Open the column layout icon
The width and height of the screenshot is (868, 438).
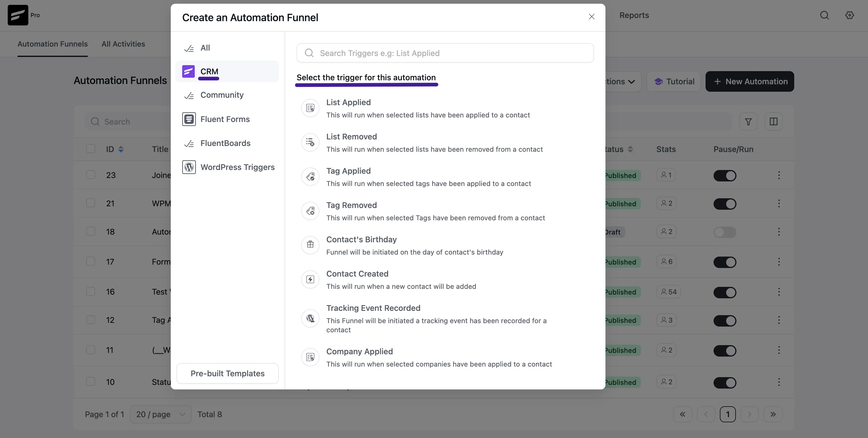[773, 121]
